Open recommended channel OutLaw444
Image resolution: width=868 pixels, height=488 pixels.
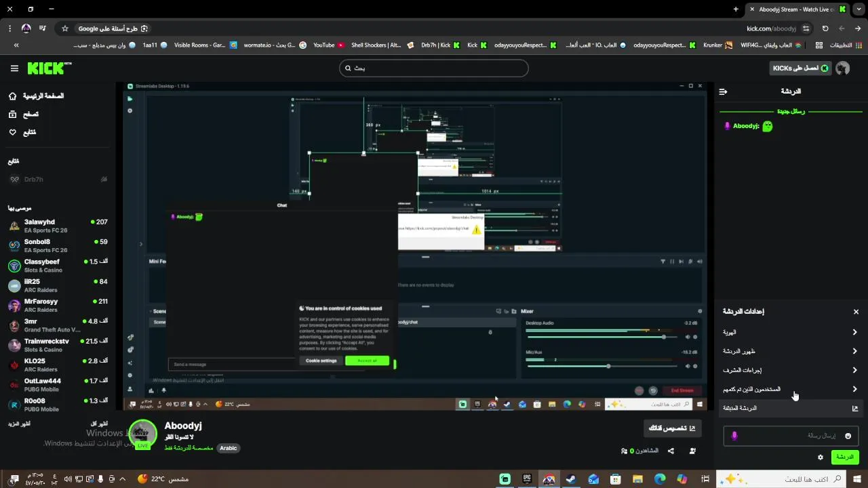(58, 385)
